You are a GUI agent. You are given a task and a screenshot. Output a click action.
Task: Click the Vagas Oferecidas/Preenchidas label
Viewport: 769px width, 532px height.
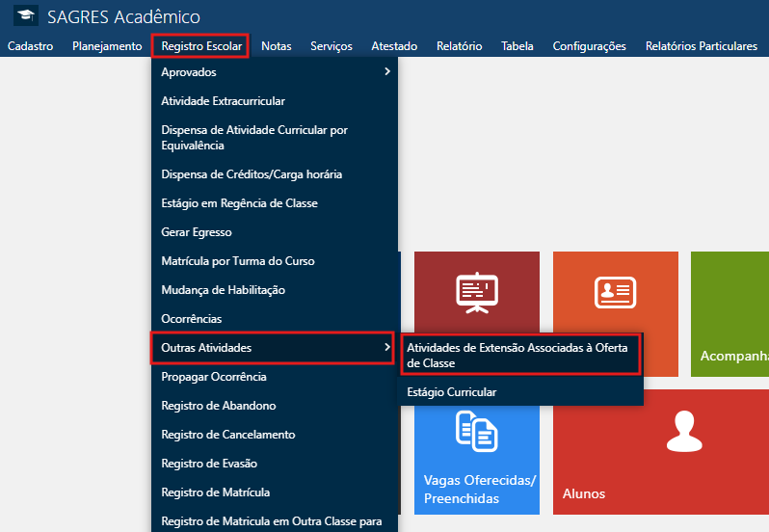pos(480,489)
